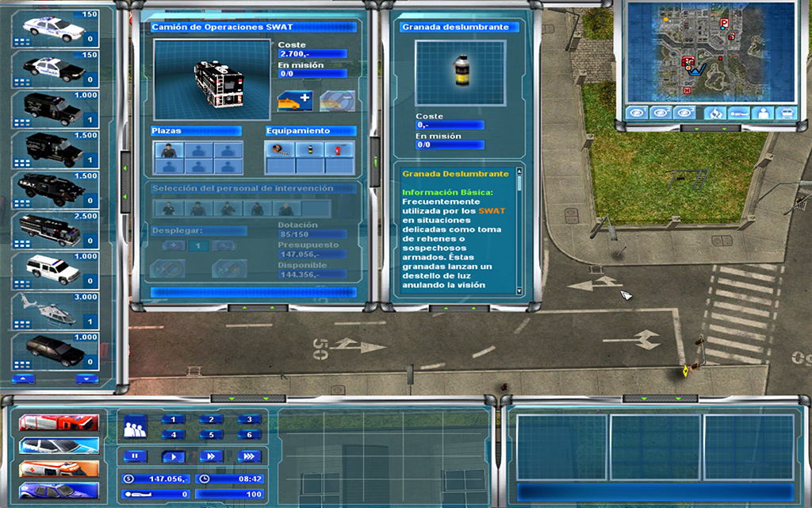Image resolution: width=812 pixels, height=508 pixels.
Task: Click the P police station marker on minimap
Action: click(725, 23)
